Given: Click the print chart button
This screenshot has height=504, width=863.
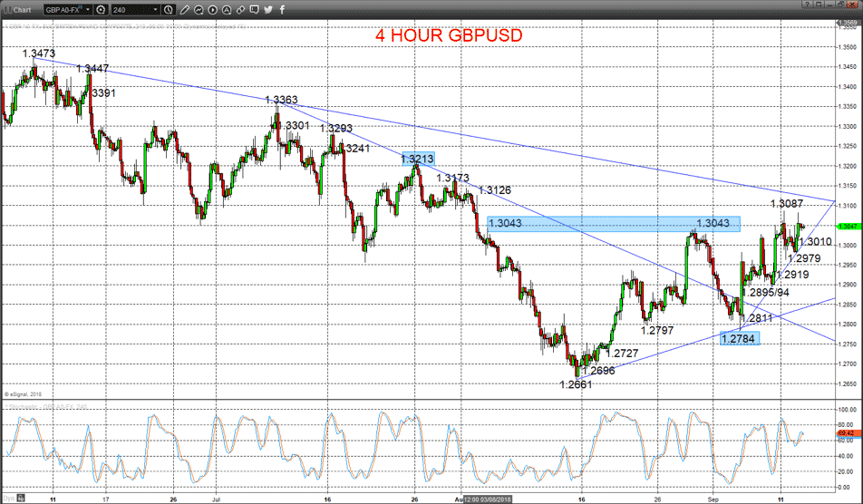Looking at the screenshot, I should tap(840, 5).
